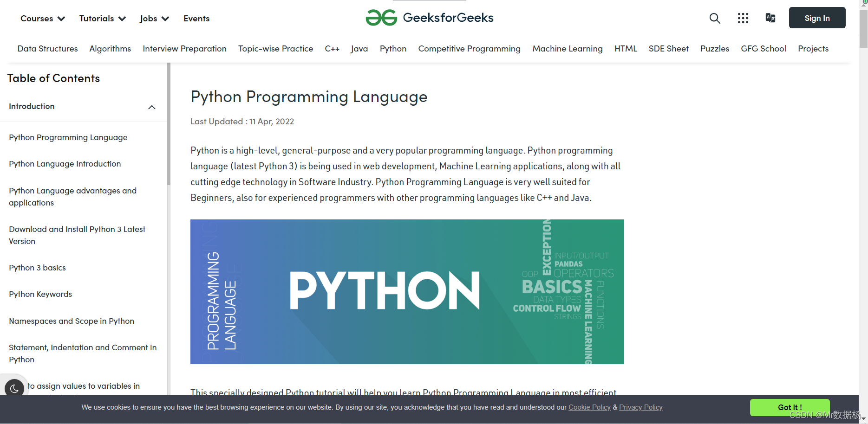Collapse the Introduction section chevron
The image size is (868, 424).
[x=152, y=107]
